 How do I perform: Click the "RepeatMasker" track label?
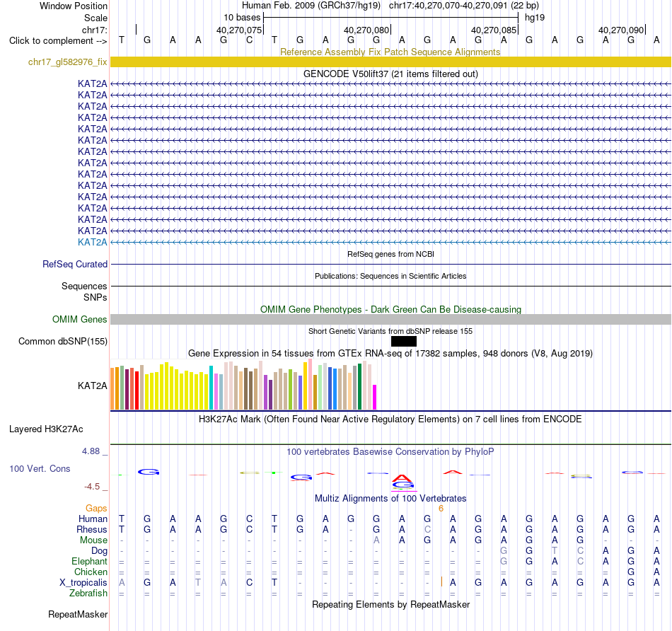click(x=78, y=615)
